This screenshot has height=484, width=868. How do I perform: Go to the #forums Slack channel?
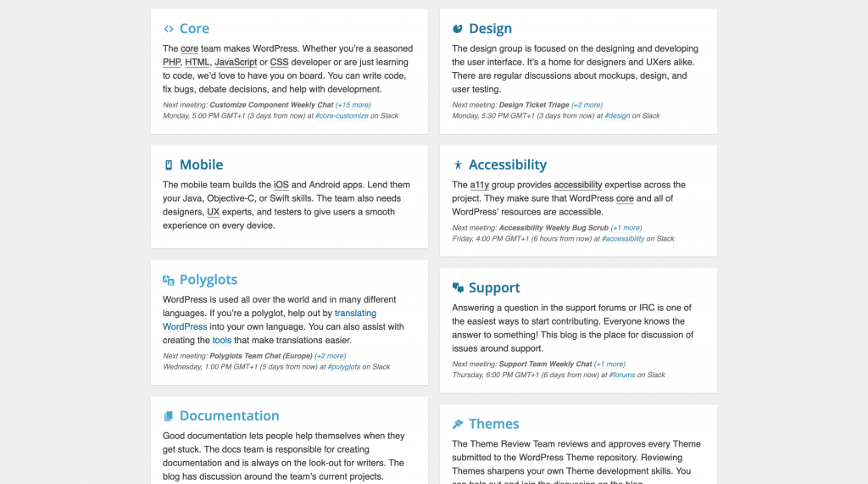622,375
